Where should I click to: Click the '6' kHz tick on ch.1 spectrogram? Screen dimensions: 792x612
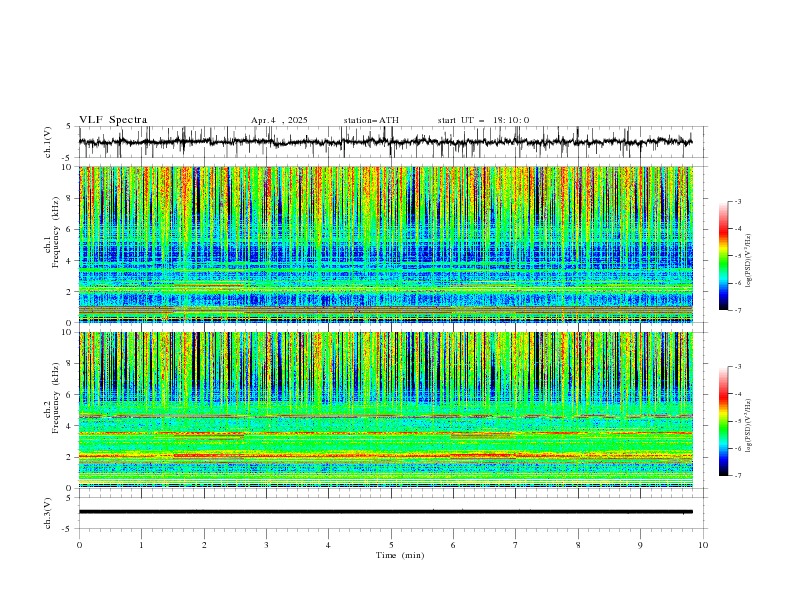[70, 229]
